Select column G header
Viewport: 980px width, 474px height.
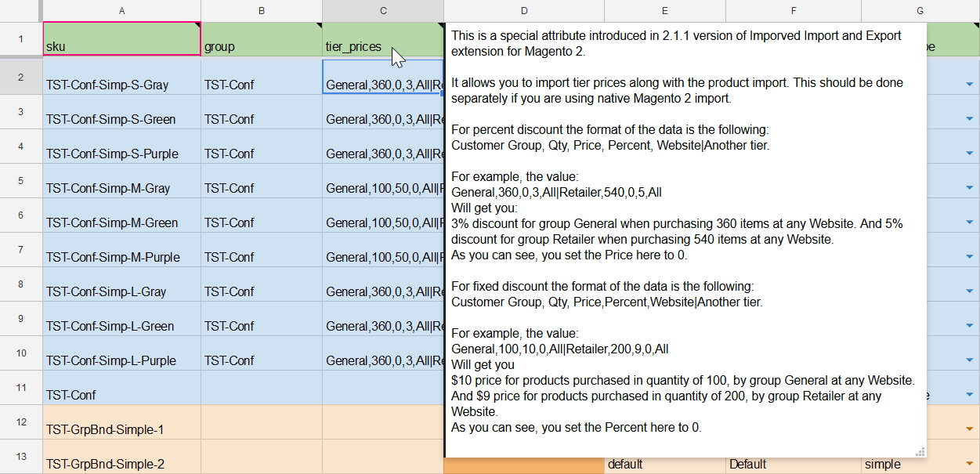point(920,11)
